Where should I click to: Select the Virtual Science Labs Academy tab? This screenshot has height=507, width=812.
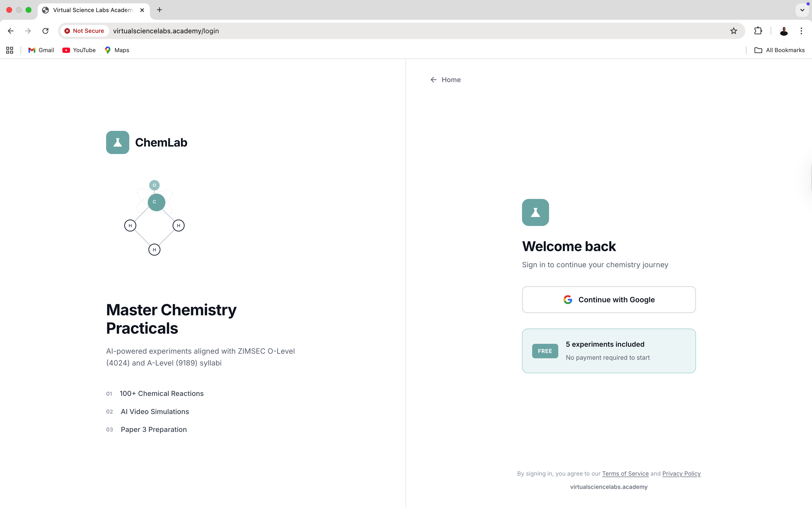[92, 10]
